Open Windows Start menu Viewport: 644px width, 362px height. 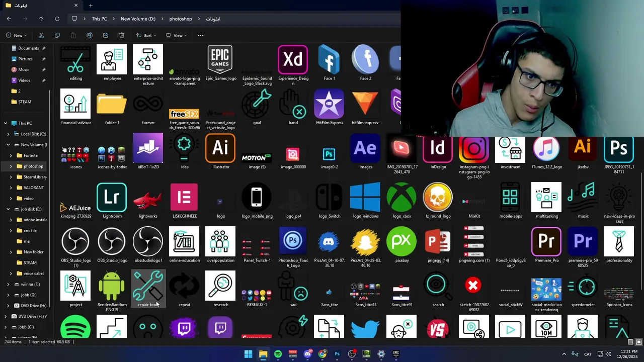[249, 354]
